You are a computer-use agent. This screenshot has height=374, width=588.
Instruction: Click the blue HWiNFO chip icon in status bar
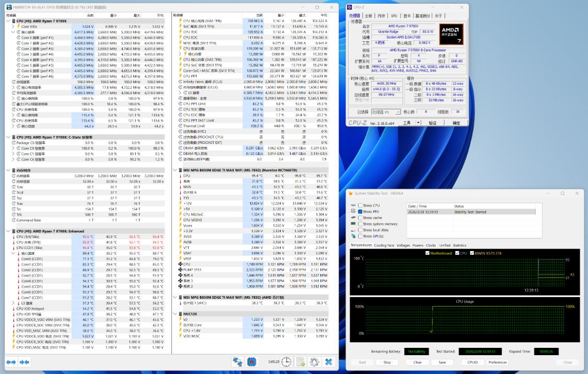coord(251,361)
